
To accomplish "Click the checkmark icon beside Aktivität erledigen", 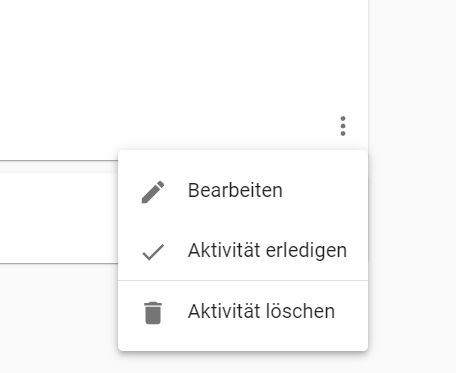I will click(x=153, y=252).
